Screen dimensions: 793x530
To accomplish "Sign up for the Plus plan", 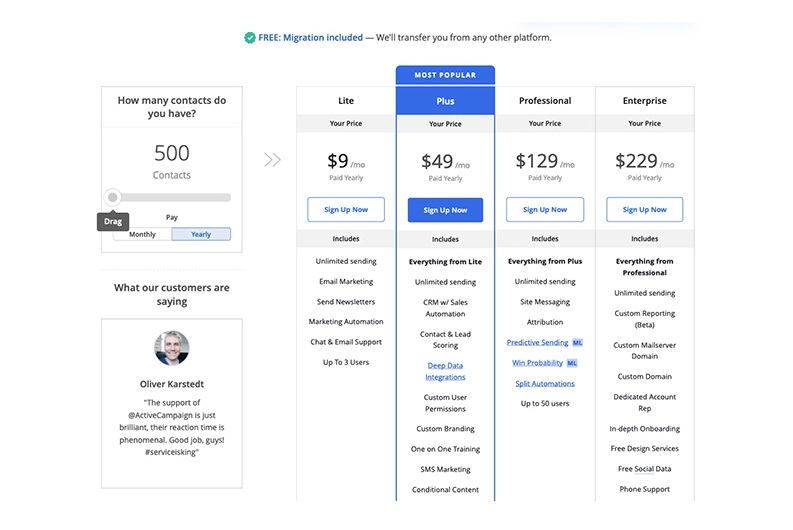I will coord(445,210).
